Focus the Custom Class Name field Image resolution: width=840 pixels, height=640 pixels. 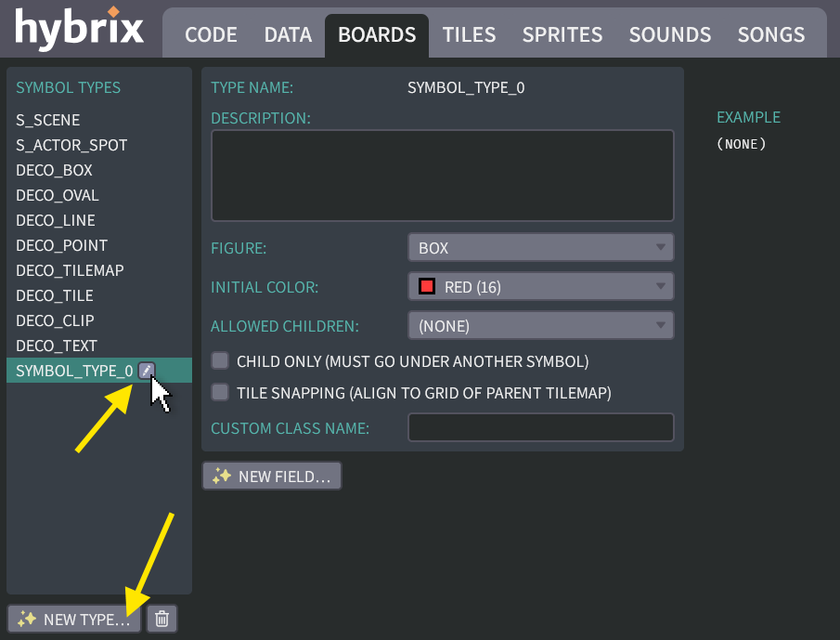[x=540, y=428]
